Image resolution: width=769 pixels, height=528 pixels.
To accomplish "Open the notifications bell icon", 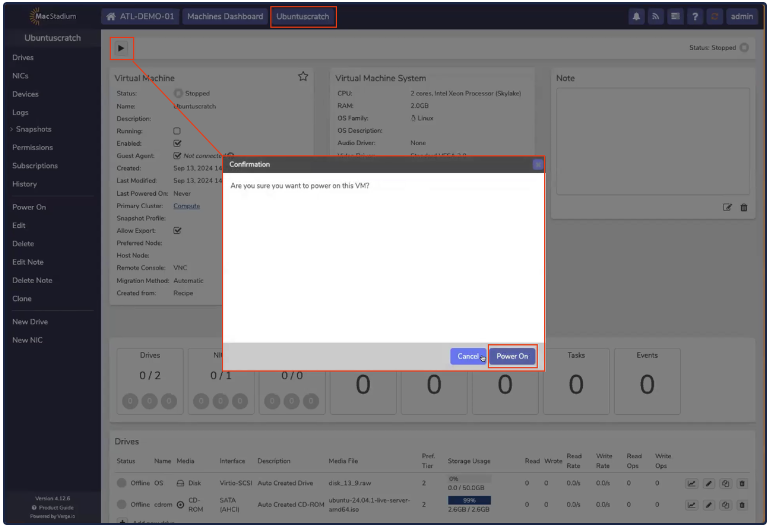I will pos(636,16).
